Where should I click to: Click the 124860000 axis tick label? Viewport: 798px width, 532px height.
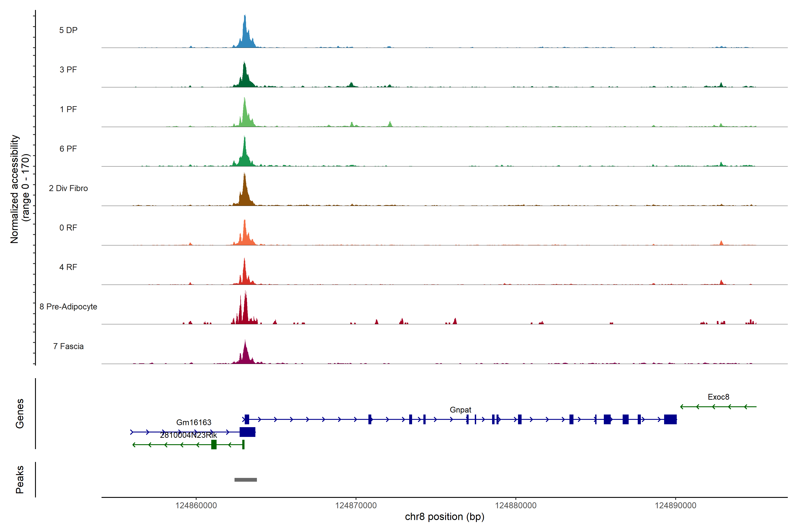click(x=196, y=506)
